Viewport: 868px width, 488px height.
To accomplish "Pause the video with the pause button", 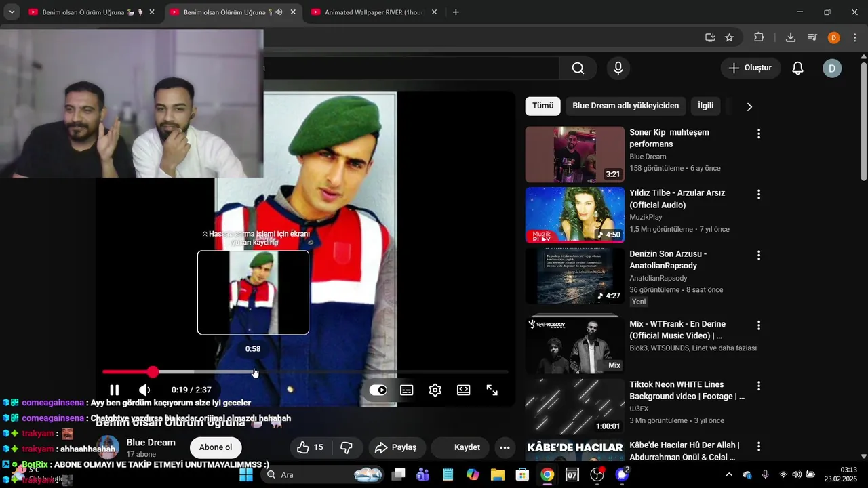I will point(115,390).
